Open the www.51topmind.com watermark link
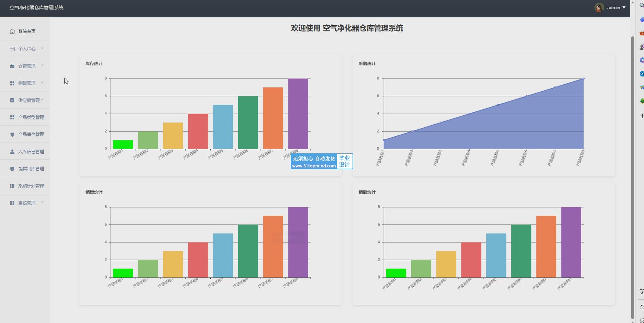 [x=314, y=166]
